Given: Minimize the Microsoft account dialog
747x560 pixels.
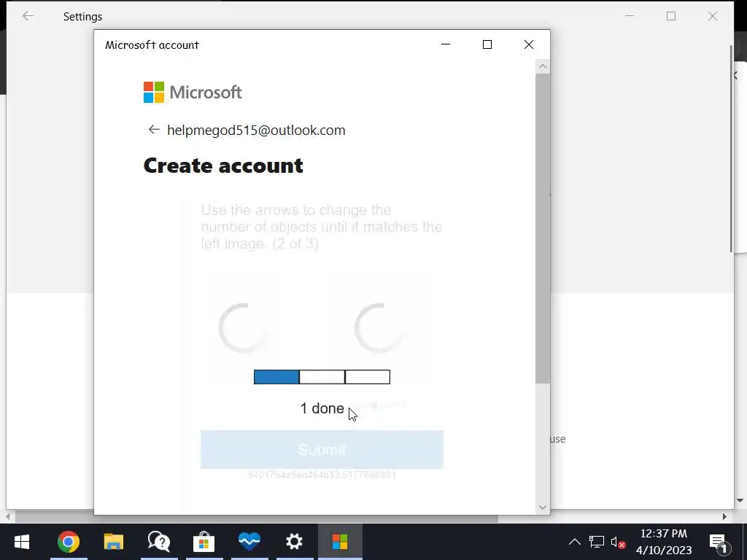Looking at the screenshot, I should (446, 44).
